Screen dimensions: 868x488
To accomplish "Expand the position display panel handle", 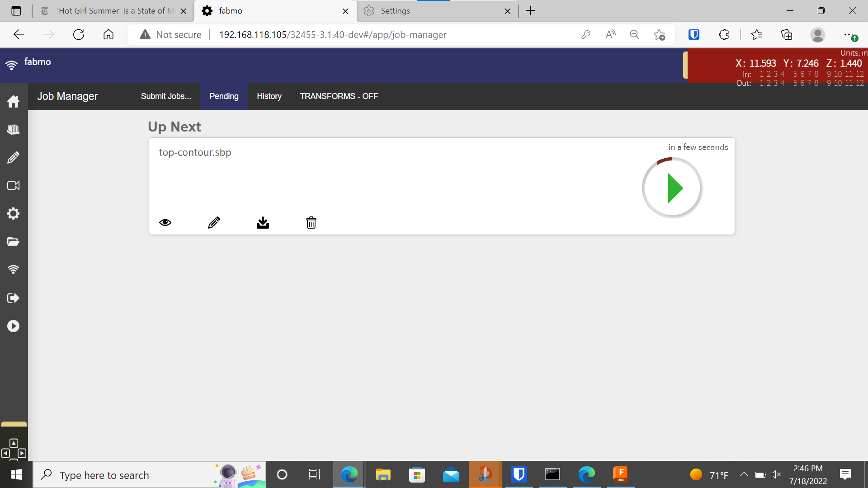I will coord(685,65).
